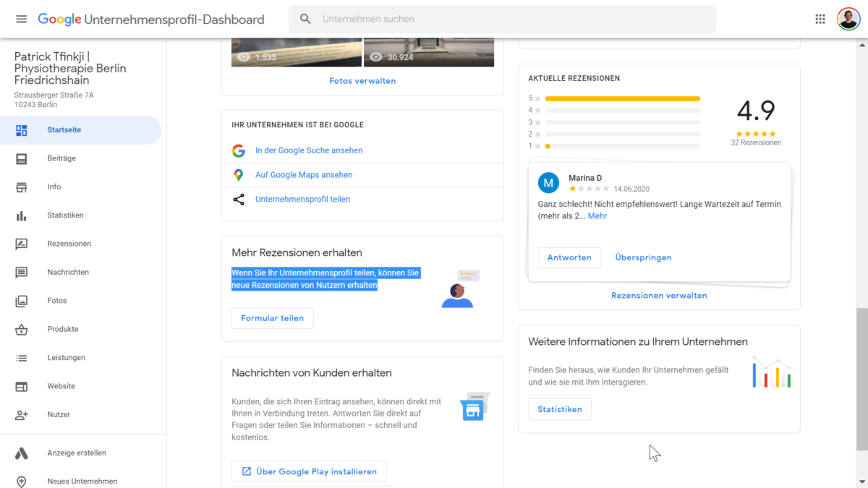Click the 32 Rezensionen count
Viewport: 868px width, 488px height.
(x=756, y=143)
